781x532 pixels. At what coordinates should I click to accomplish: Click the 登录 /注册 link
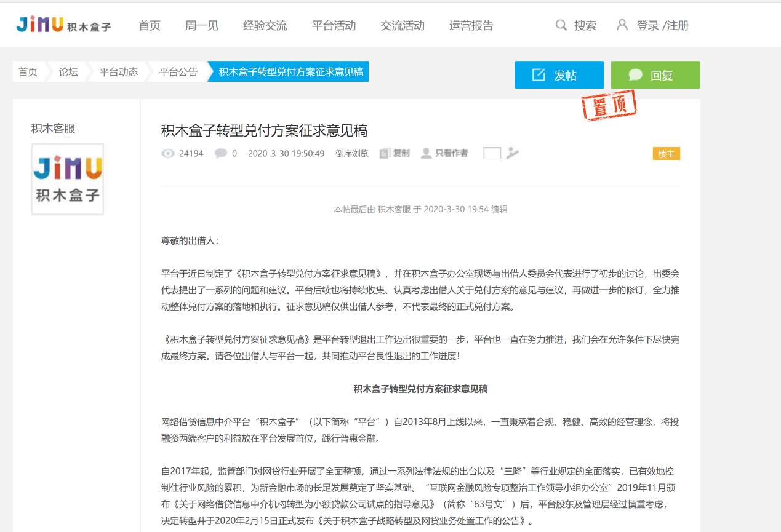click(662, 25)
